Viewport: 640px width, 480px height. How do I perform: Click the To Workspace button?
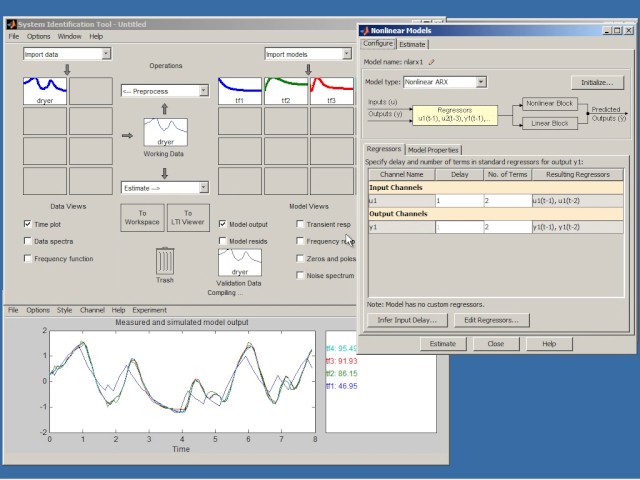click(142, 218)
